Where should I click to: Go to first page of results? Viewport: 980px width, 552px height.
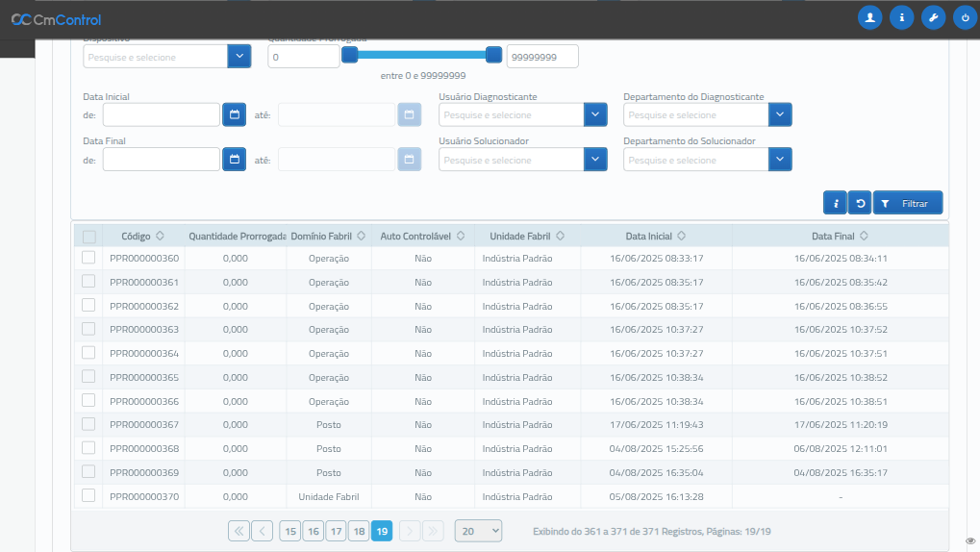(239, 531)
